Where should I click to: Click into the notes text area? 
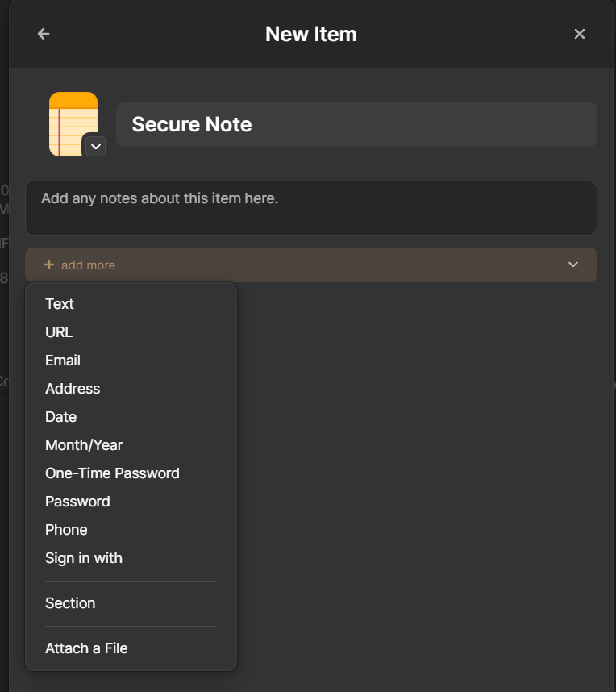(x=310, y=207)
